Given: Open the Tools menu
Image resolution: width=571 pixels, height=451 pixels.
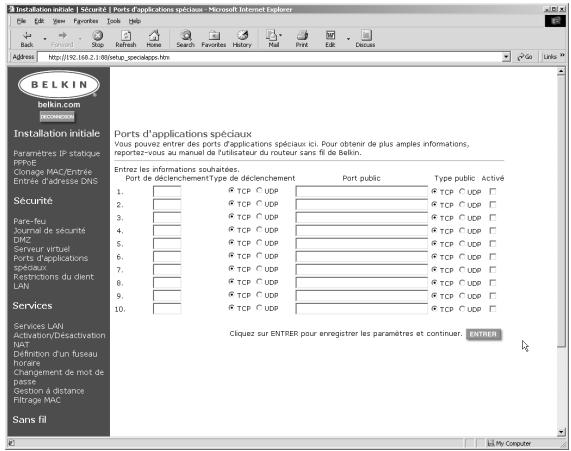Looking at the screenshot, I should pos(114,21).
